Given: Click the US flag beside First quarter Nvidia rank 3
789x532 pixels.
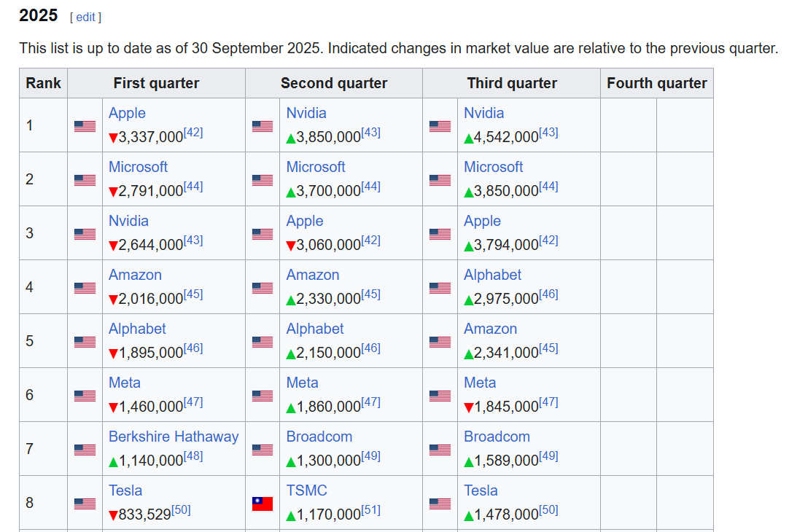Looking at the screenshot, I should (85, 234).
